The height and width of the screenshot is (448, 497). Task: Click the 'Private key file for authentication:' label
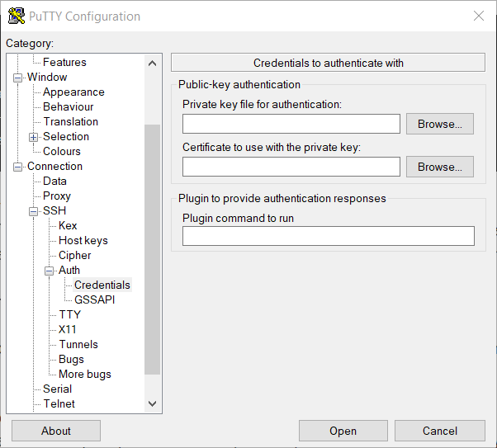263,104
